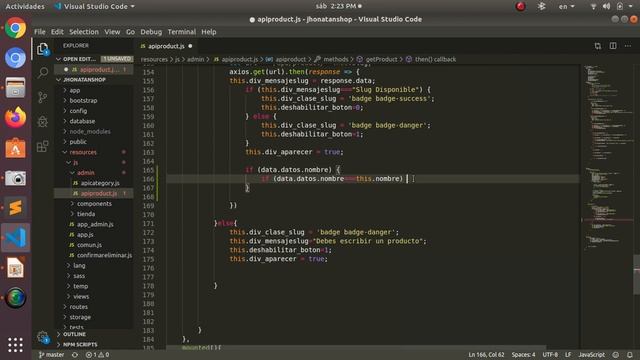
Task: Show Applications grid in dock
Action: 16,345
